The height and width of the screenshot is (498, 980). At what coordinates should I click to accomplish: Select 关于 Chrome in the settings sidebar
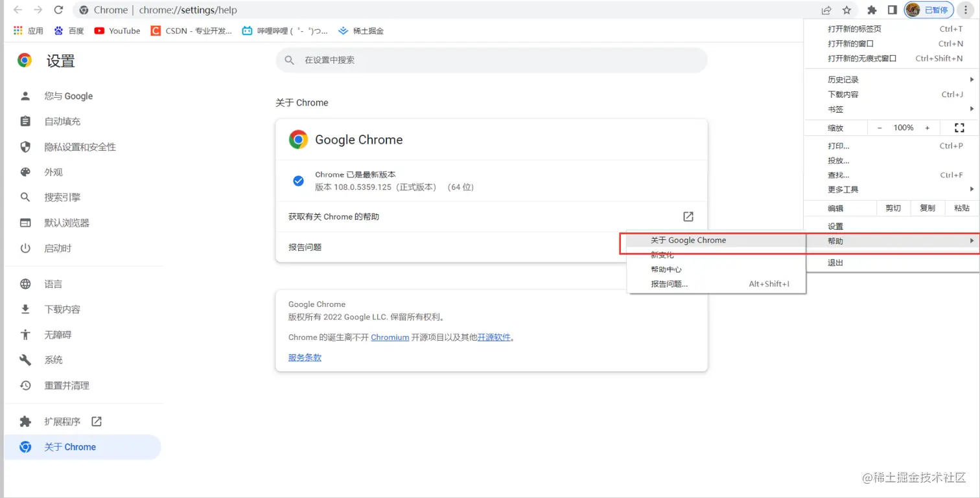[82, 447]
